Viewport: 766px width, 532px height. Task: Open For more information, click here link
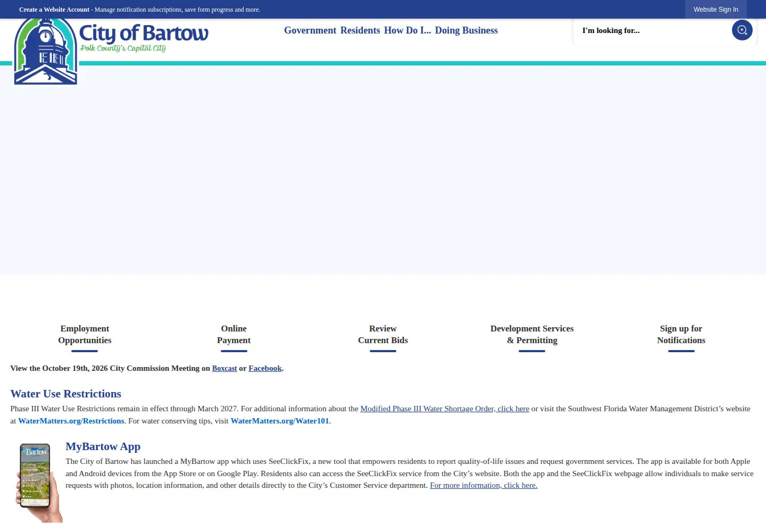point(484,485)
